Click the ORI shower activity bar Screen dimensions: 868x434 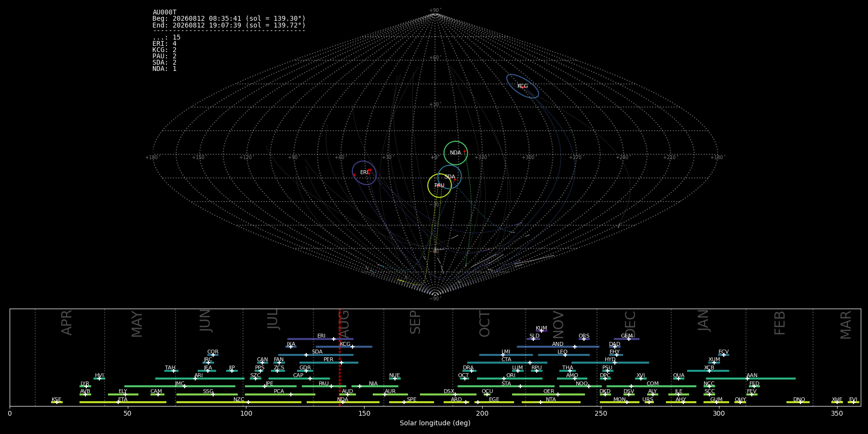tap(510, 379)
